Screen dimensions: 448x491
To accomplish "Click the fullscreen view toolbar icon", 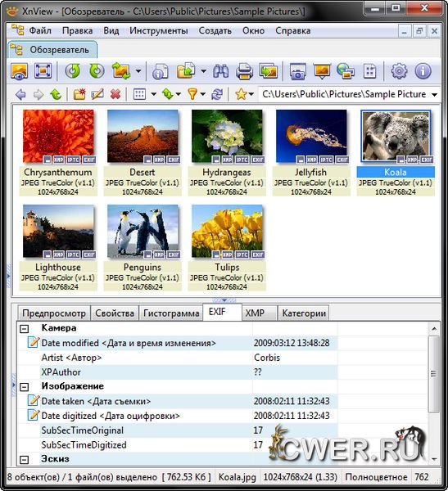I will click(43, 70).
